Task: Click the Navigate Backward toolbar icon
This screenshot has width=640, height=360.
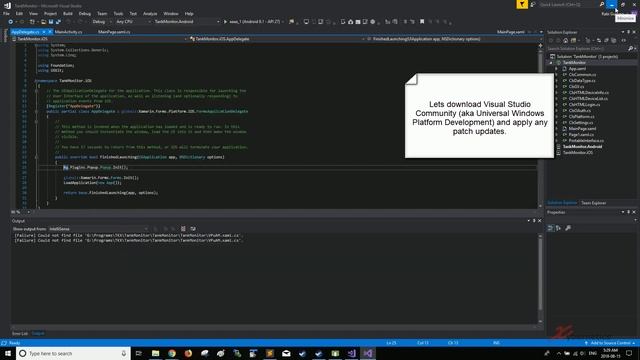Action: pyautogui.click(x=11, y=22)
